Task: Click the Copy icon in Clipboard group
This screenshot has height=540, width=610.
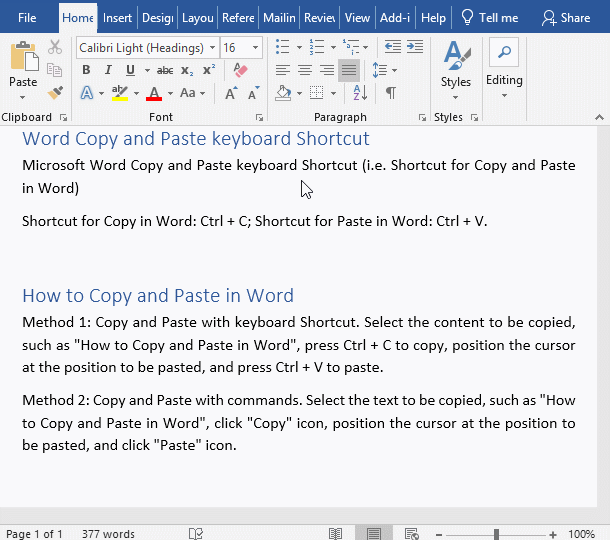Action: [54, 70]
